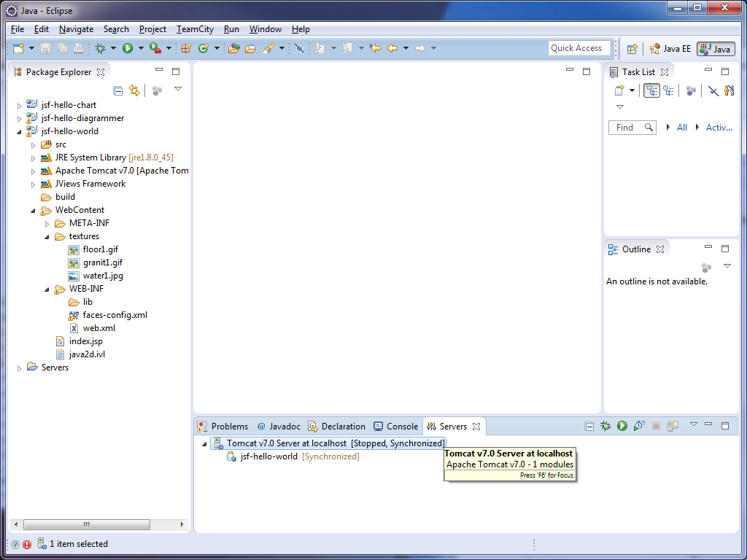Open the Package Explorer view menu dropdown
Viewport: 747px width, 560px height.
[x=177, y=89]
